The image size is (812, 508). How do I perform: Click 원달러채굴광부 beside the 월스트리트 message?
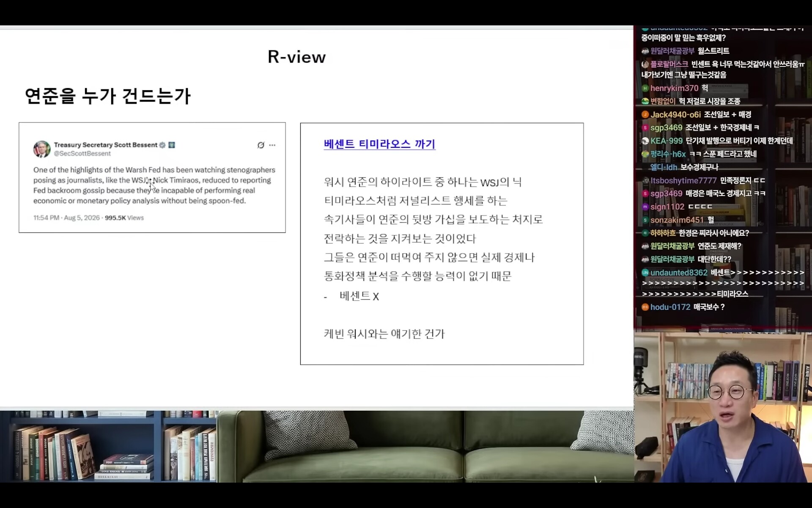(x=672, y=51)
